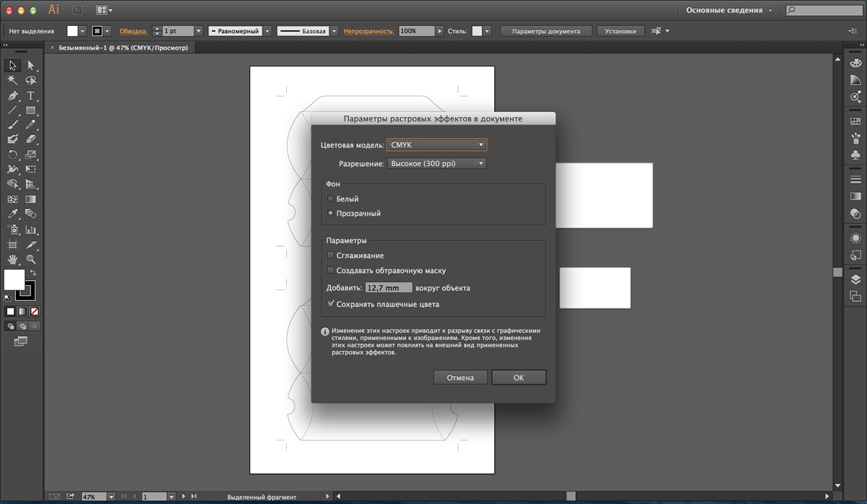The width and height of the screenshot is (867, 504).
Task: Open the Layers panel icon
Action: click(x=855, y=279)
